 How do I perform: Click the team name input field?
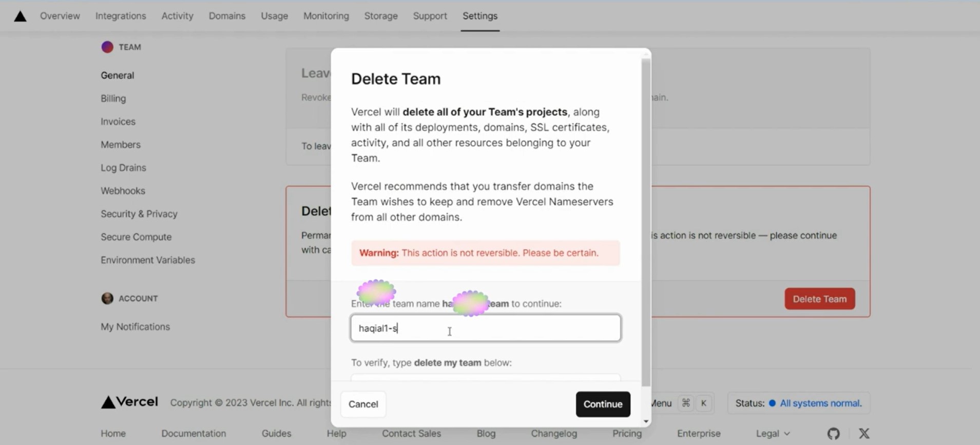[486, 328]
